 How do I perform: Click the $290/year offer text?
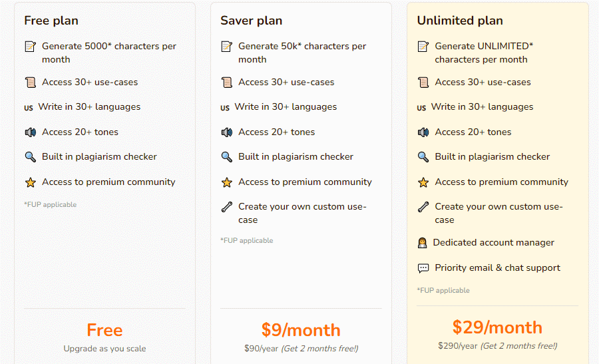click(497, 346)
